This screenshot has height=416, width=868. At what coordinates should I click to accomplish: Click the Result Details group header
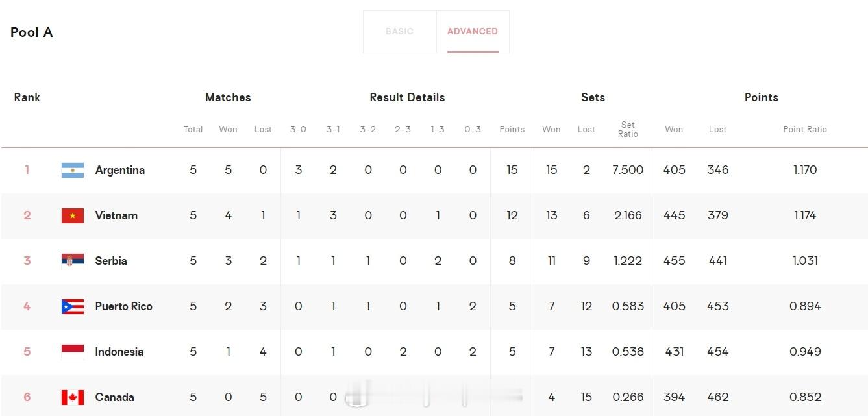407,97
